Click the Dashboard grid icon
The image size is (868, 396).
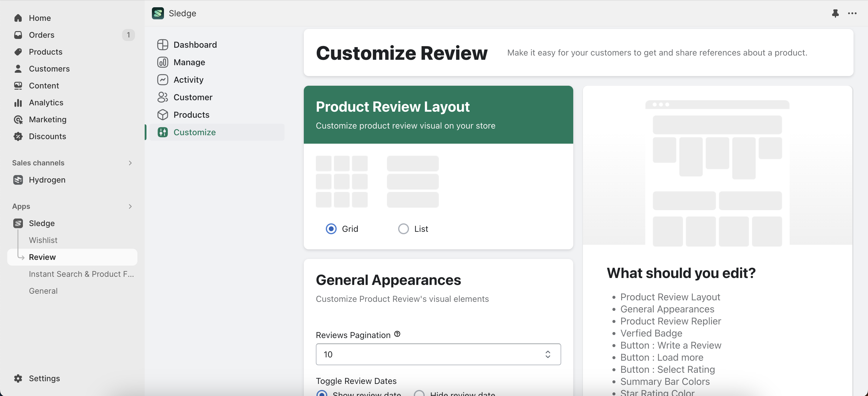[162, 45]
